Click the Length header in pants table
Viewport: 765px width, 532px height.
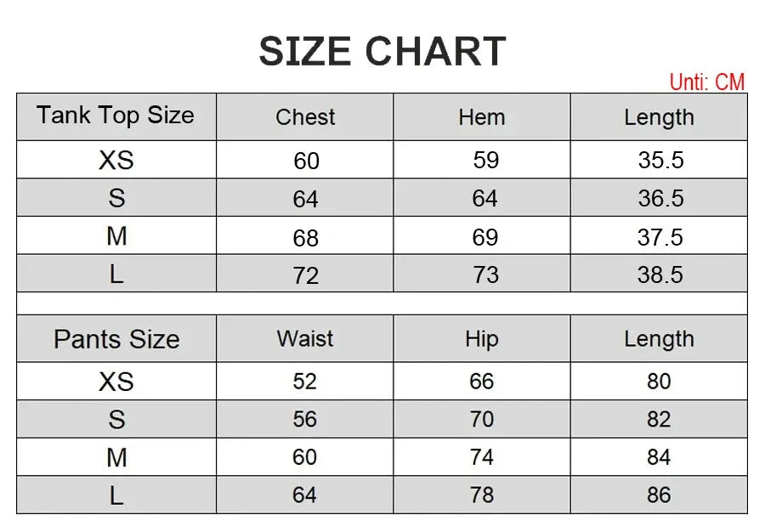(659, 339)
